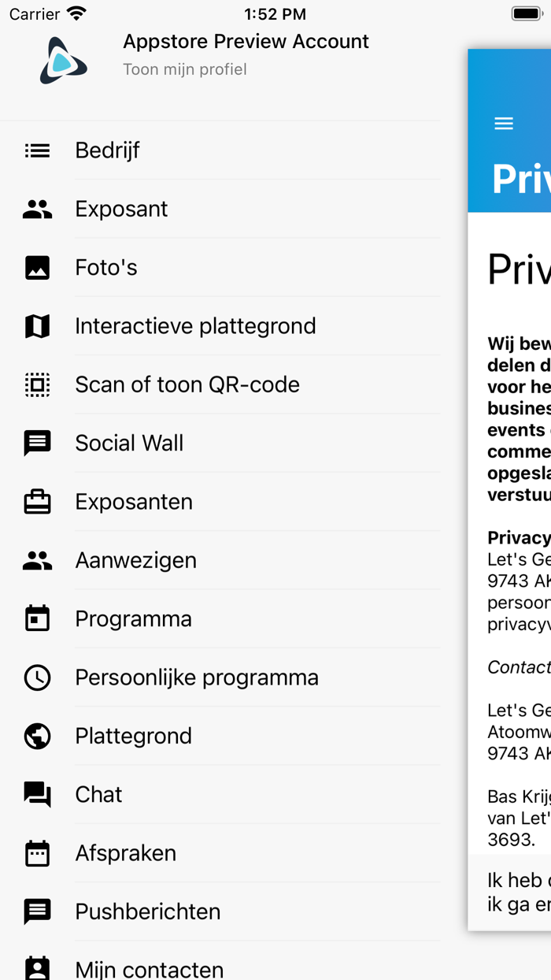This screenshot has height=980, width=551.
Task: Tap the app logo avatar
Action: tap(63, 60)
